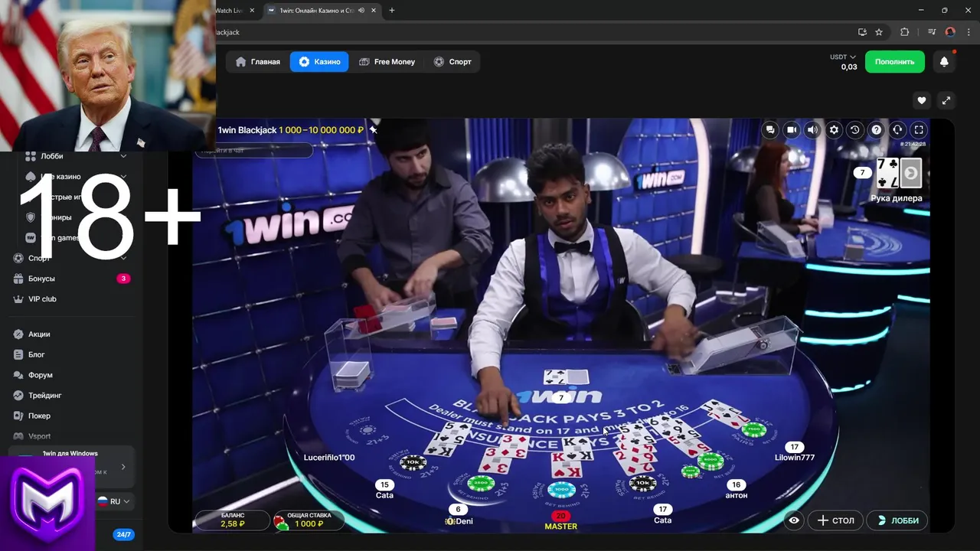Expand game window diagonal arrows icon
980x551 pixels.
pos(946,100)
